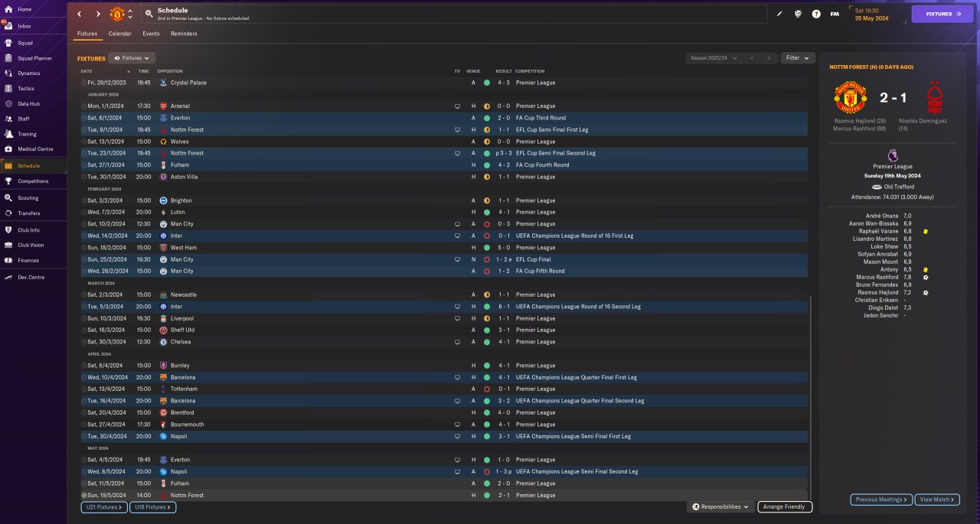This screenshot has width=980, height=524.
Task: Navigate back with the left arrow
Action: point(79,14)
